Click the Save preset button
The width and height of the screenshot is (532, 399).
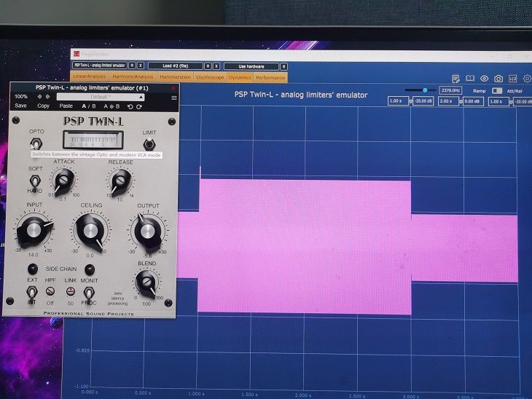click(x=20, y=106)
